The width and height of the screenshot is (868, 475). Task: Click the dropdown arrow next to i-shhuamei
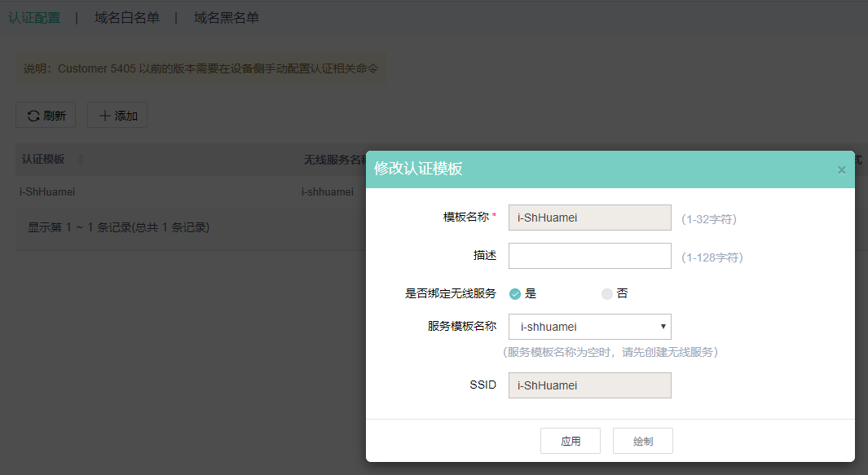(x=663, y=327)
